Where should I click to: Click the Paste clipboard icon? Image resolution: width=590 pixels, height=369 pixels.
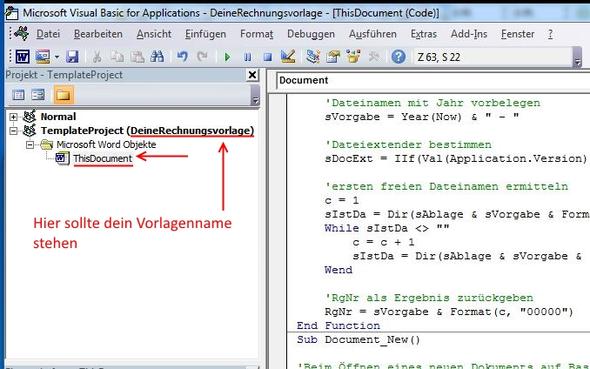click(x=137, y=57)
